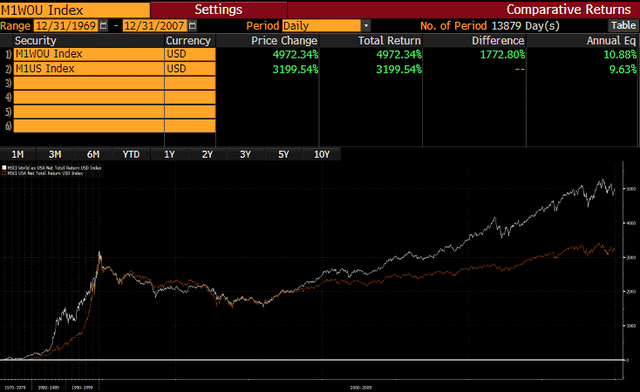640x392 pixels.
Task: Edit the start date field 12/31/1969
Action: tap(66, 26)
